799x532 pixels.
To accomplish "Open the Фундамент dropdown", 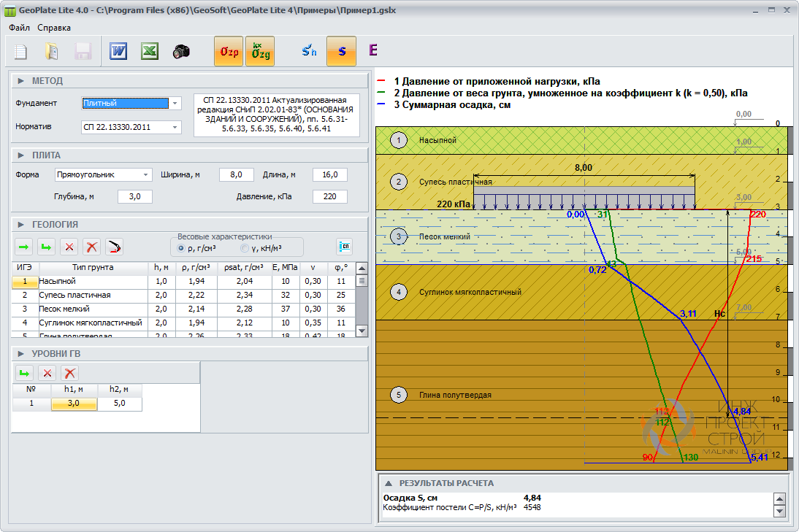I will [x=175, y=104].
